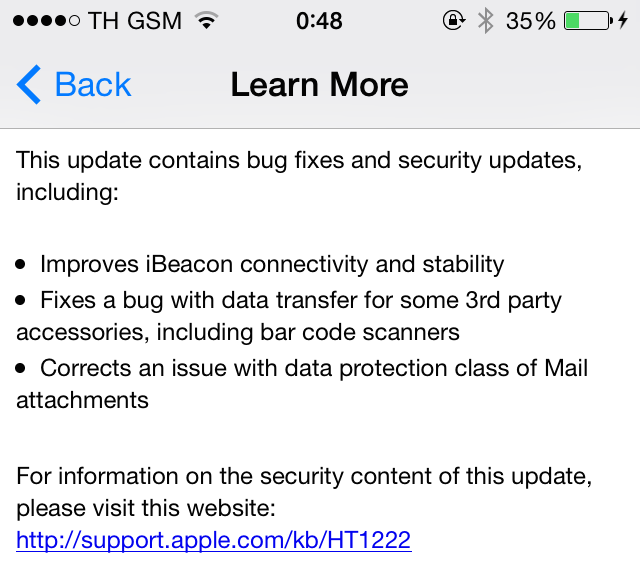Tap the bullet dot before Corrects an issue

coord(20,368)
